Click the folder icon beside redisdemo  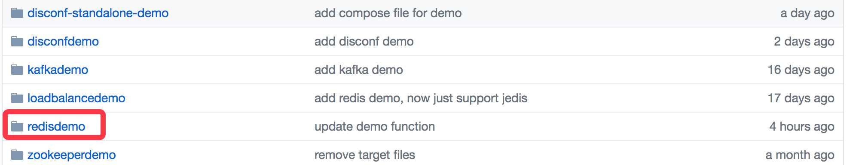click(x=17, y=126)
